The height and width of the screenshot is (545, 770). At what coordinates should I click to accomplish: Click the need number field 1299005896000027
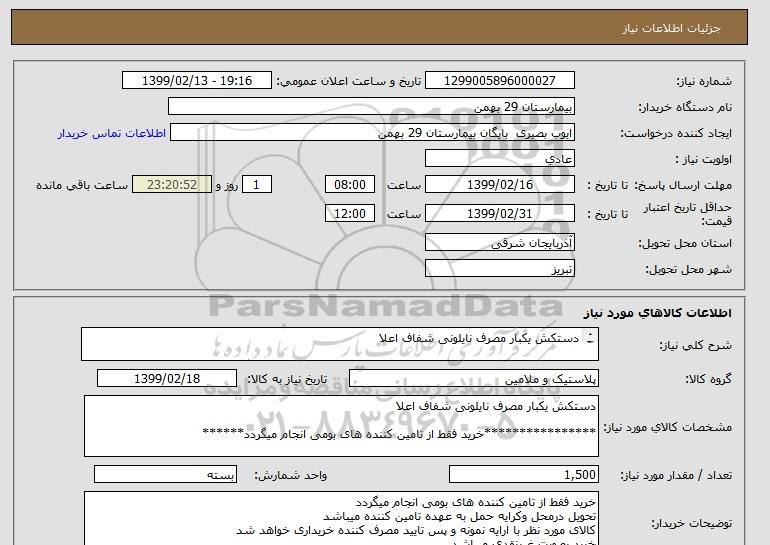(499, 81)
